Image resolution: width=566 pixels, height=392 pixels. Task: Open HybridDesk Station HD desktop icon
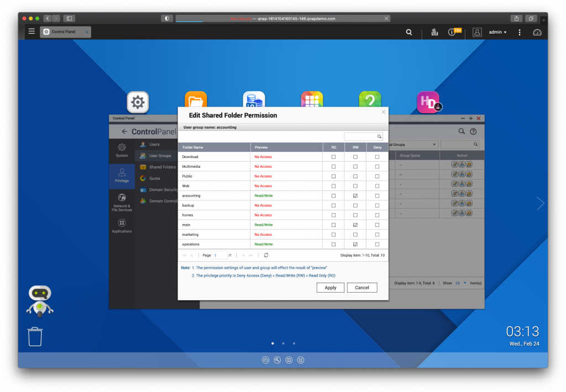point(428,102)
